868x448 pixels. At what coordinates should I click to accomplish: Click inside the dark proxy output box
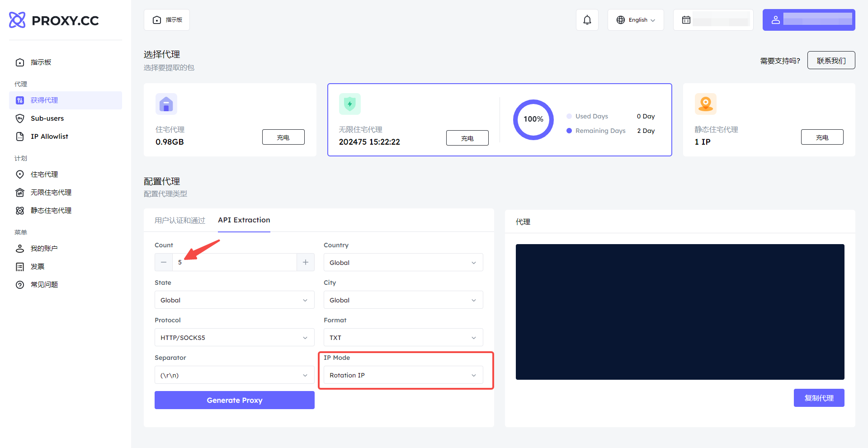pos(680,312)
